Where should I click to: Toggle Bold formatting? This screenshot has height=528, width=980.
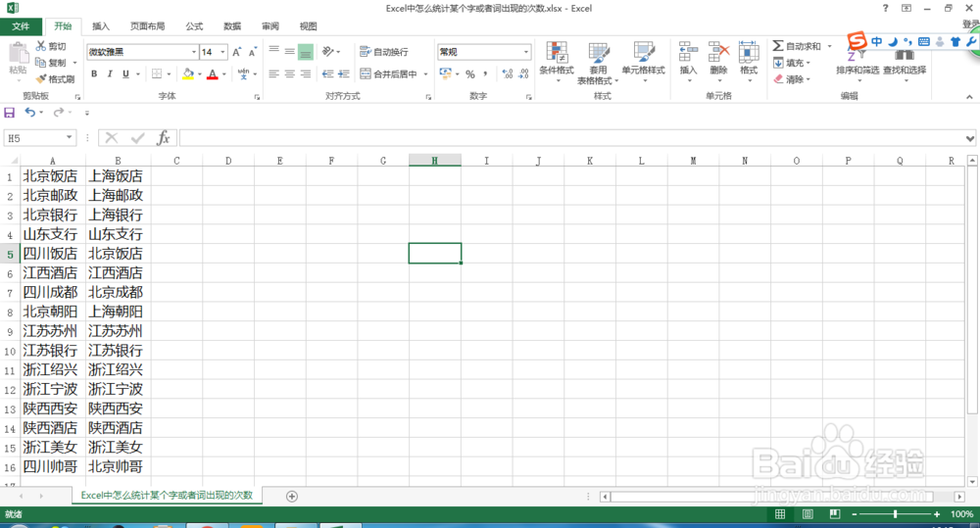[x=94, y=73]
